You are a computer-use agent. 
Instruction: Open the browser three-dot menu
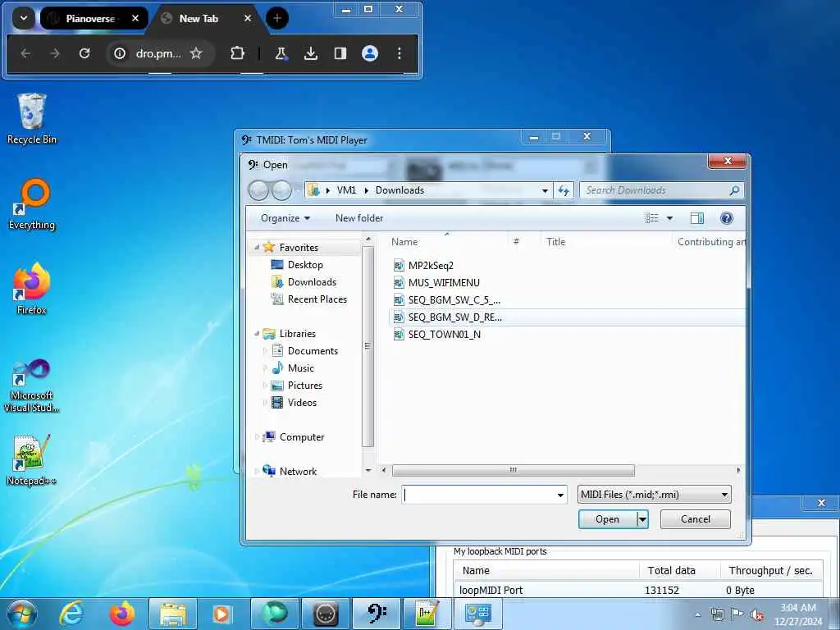tap(399, 53)
